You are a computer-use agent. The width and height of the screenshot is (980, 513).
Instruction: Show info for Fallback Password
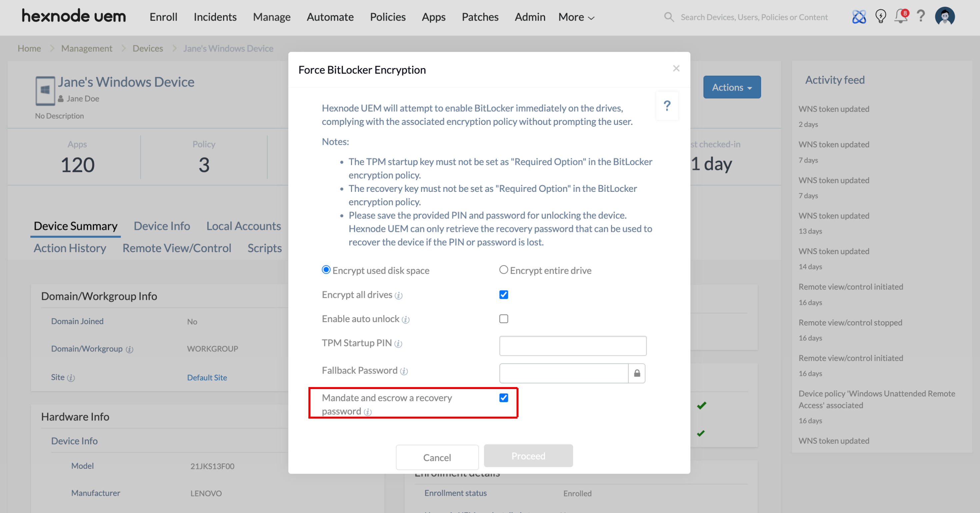(x=404, y=371)
